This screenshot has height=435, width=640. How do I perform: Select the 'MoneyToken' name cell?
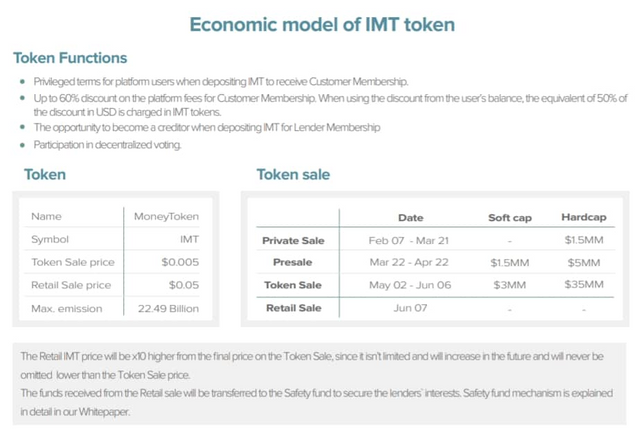click(166, 217)
